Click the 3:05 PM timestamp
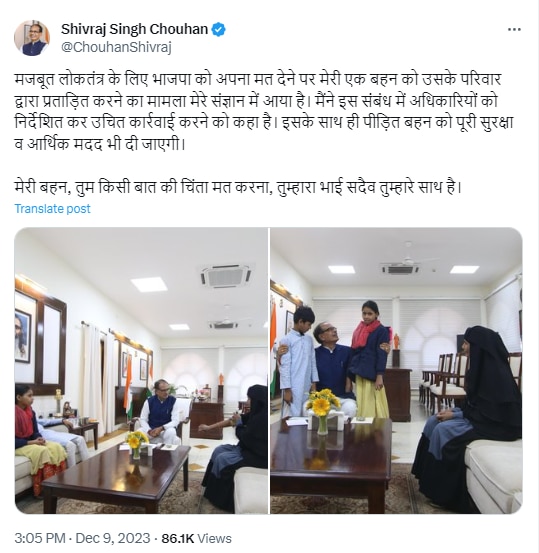Image resolution: width=539 pixels, height=553 pixels. point(40,539)
